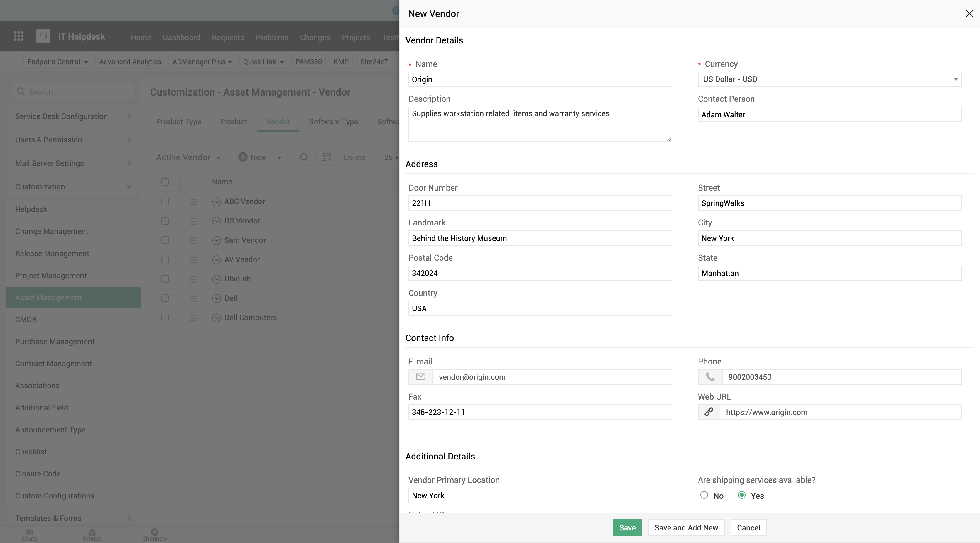980x543 pixels.
Task: Click the envelope icon beside E-mail field
Action: [420, 377]
